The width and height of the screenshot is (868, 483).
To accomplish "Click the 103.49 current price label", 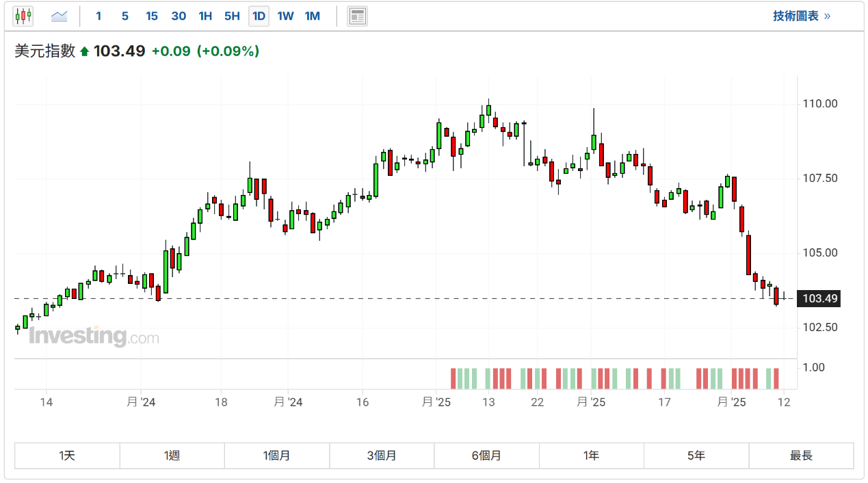I will click(x=820, y=298).
